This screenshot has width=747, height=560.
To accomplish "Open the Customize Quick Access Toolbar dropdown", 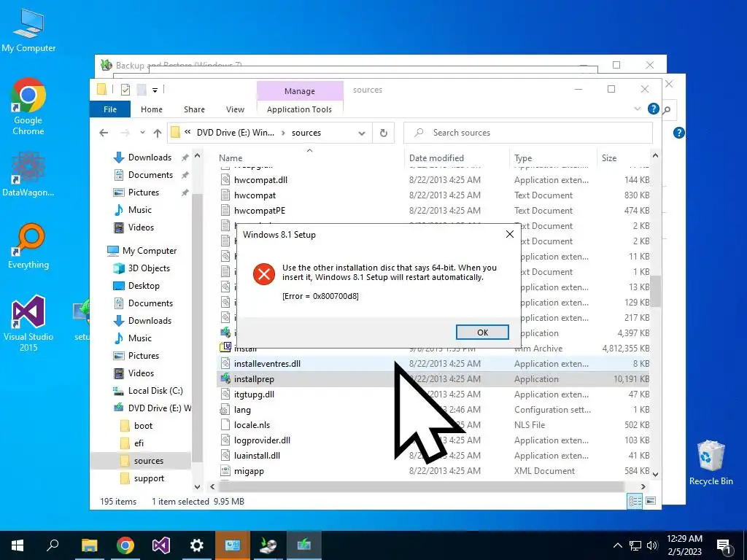I will (155, 90).
